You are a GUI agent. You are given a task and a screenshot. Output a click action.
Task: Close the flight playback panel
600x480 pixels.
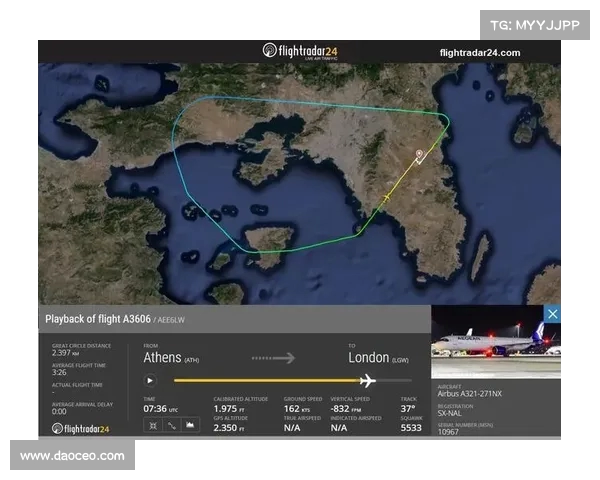552,314
